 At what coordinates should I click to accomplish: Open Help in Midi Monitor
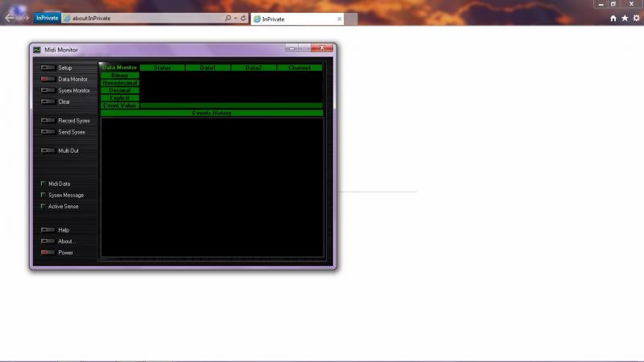point(47,230)
